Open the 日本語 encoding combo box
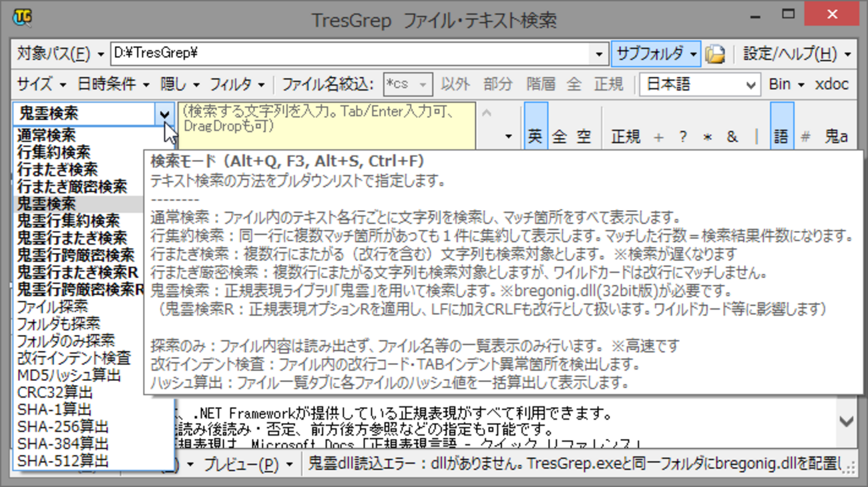Screen dimensions: 868x487 pyautogui.click(x=700, y=85)
